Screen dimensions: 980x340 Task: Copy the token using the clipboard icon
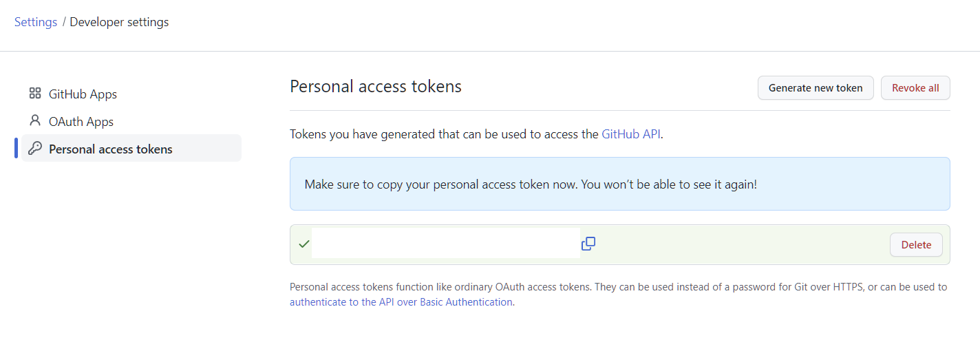click(x=588, y=244)
